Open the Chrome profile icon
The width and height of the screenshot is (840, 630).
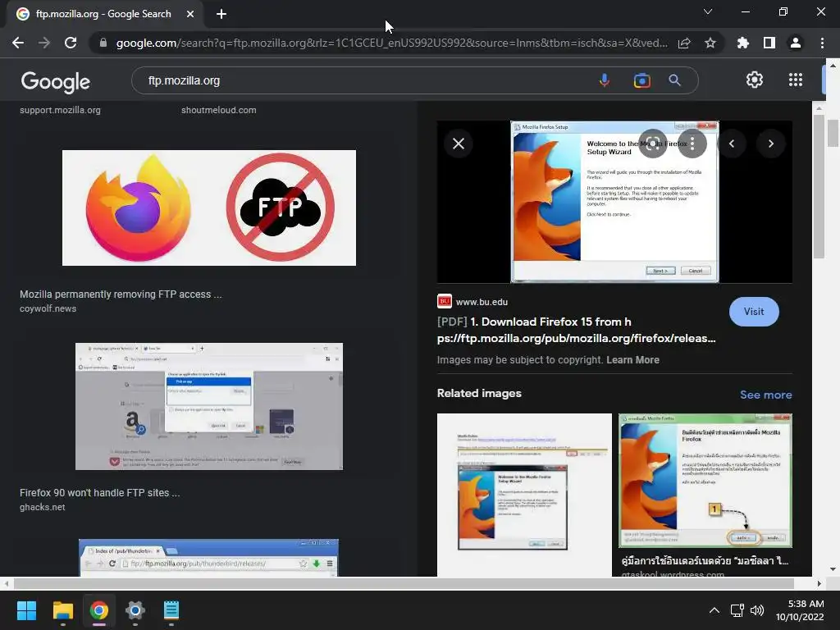795,43
